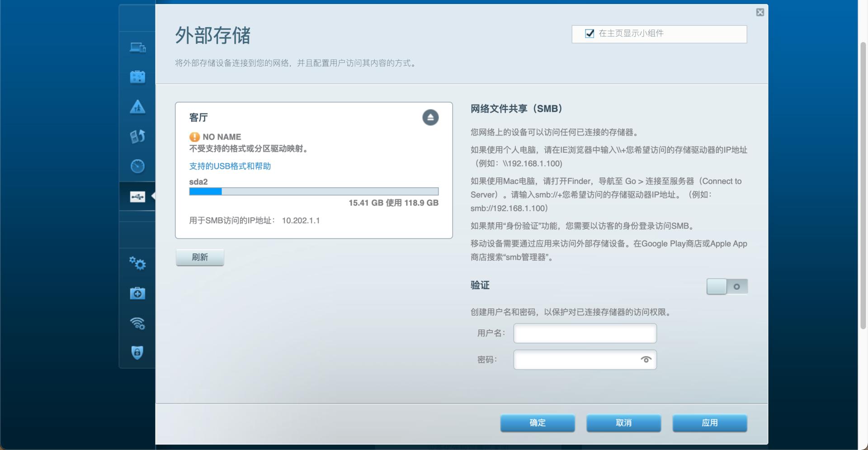Click the sda2 storage usage bar
This screenshot has height=450, width=868.
point(313,191)
